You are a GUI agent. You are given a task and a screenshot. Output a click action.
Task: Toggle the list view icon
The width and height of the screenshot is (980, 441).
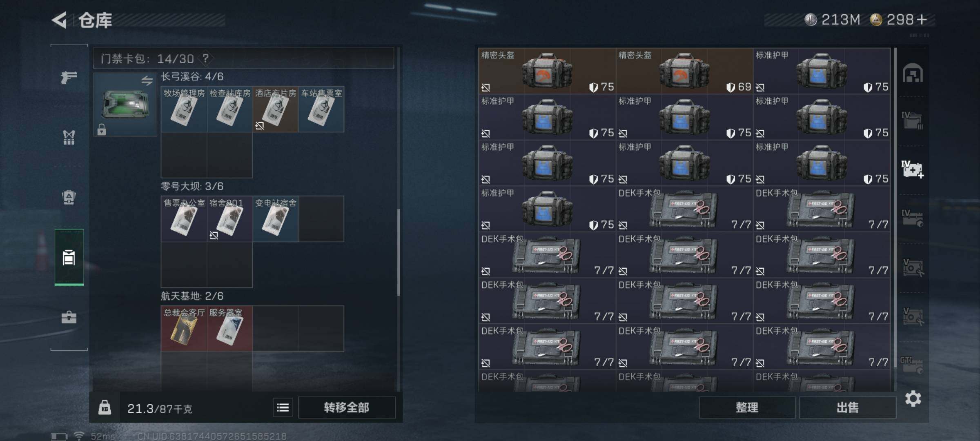point(283,408)
